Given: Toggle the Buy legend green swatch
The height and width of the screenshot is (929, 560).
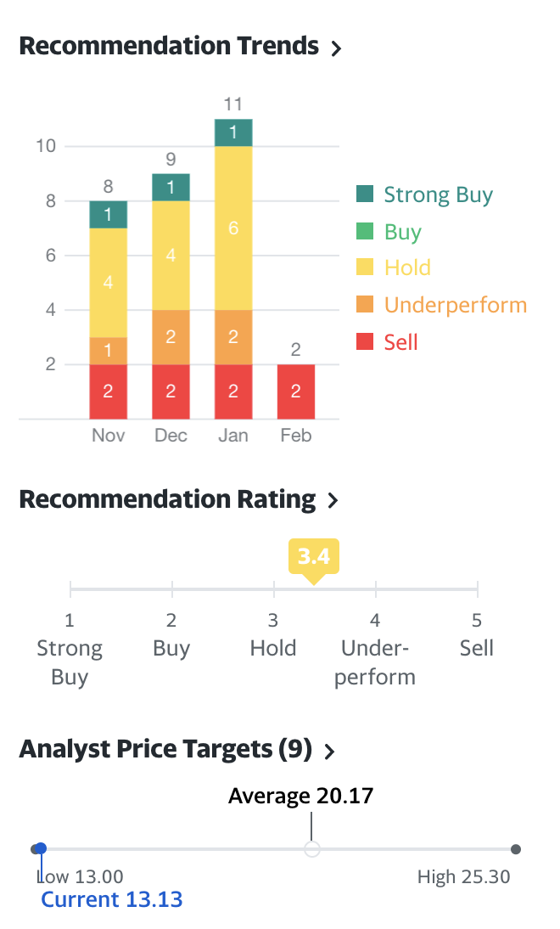Looking at the screenshot, I should point(365,232).
